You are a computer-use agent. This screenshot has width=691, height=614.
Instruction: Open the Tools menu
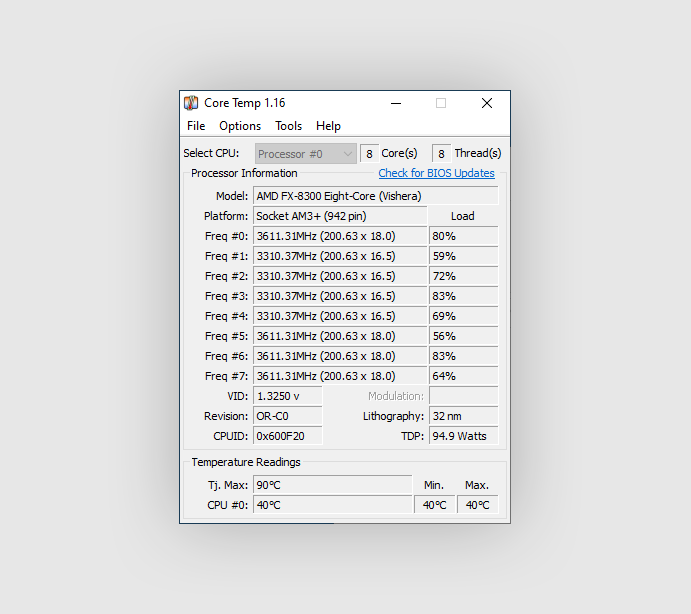[289, 126]
